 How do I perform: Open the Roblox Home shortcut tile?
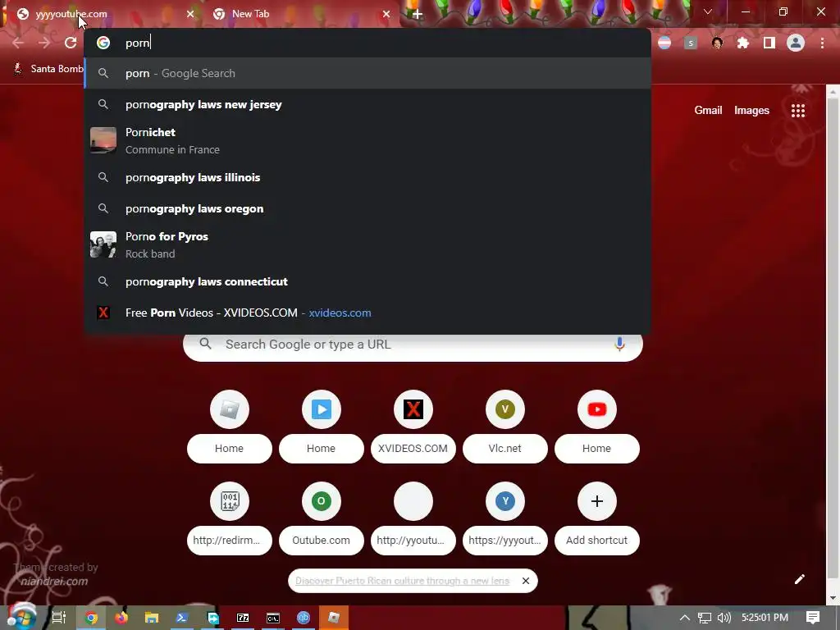pos(230,427)
